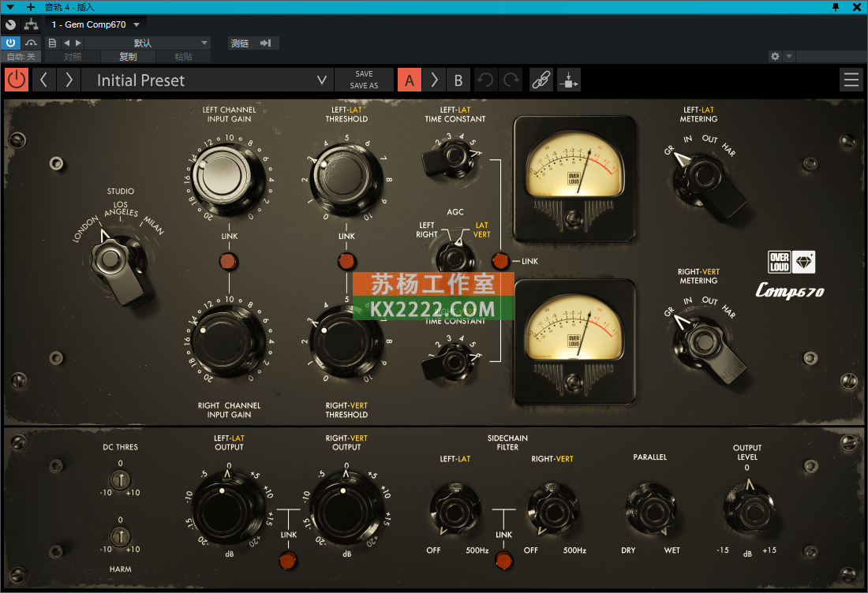This screenshot has width=868, height=593.
Task: Toggle the Input Gain LINK red button
Action: [229, 260]
